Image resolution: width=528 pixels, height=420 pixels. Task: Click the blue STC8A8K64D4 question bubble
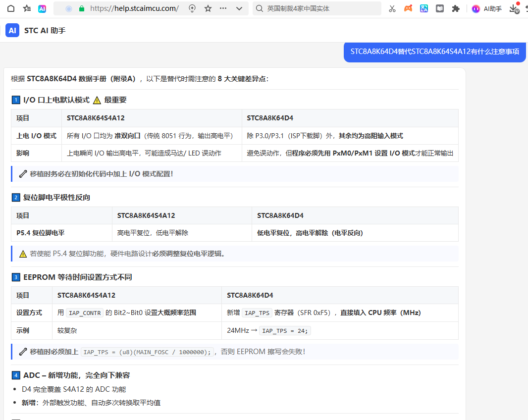pos(435,52)
